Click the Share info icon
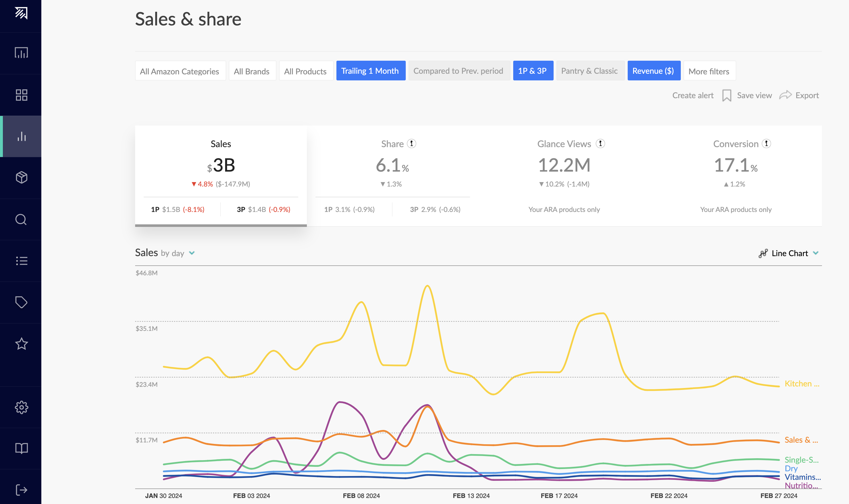Image resolution: width=849 pixels, height=504 pixels. (411, 144)
